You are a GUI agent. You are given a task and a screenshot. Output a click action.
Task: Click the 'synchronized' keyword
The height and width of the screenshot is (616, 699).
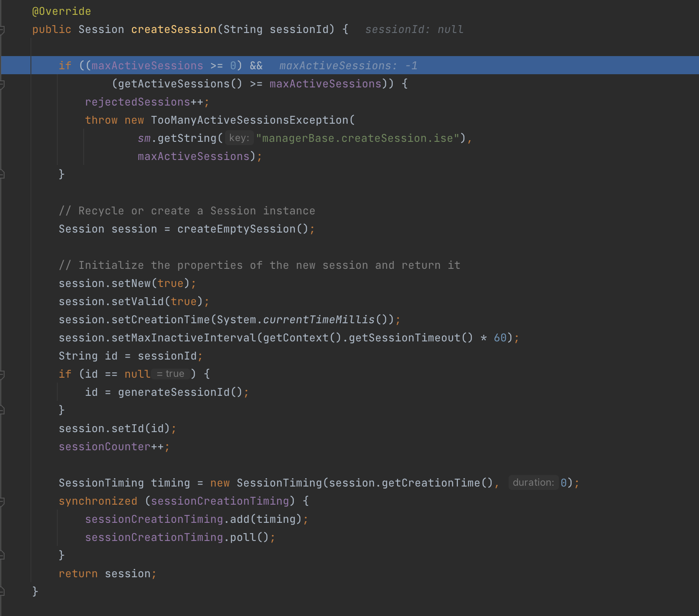pyautogui.click(x=98, y=501)
